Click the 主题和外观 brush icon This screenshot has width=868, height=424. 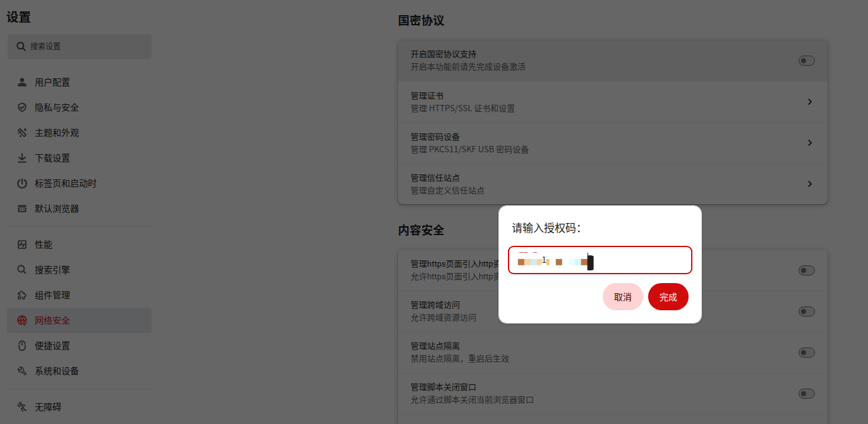pos(22,133)
